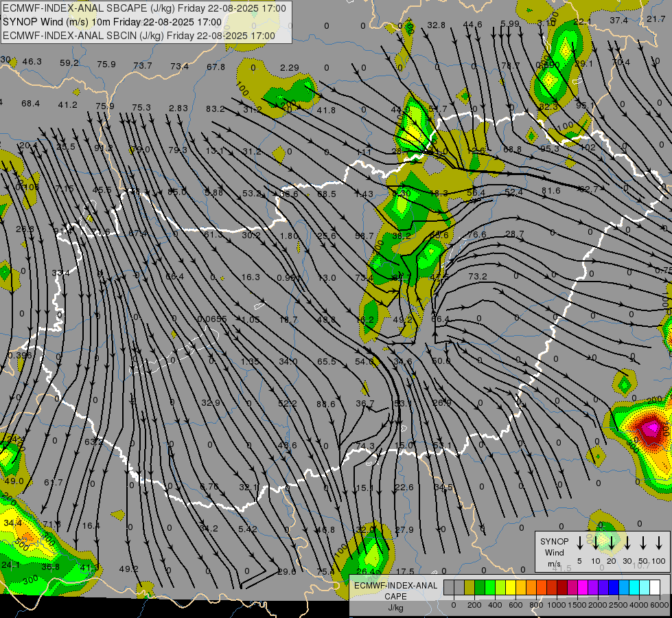Viewport: 672px width, 618px height.
Task: Pick the deep blue CAPE legend swatch
Action: coord(613,588)
